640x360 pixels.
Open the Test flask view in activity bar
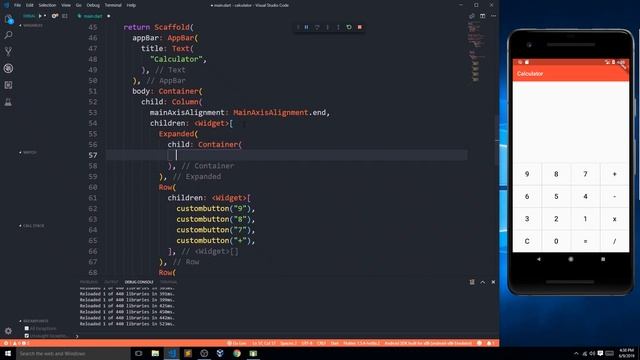pyautogui.click(x=8, y=102)
